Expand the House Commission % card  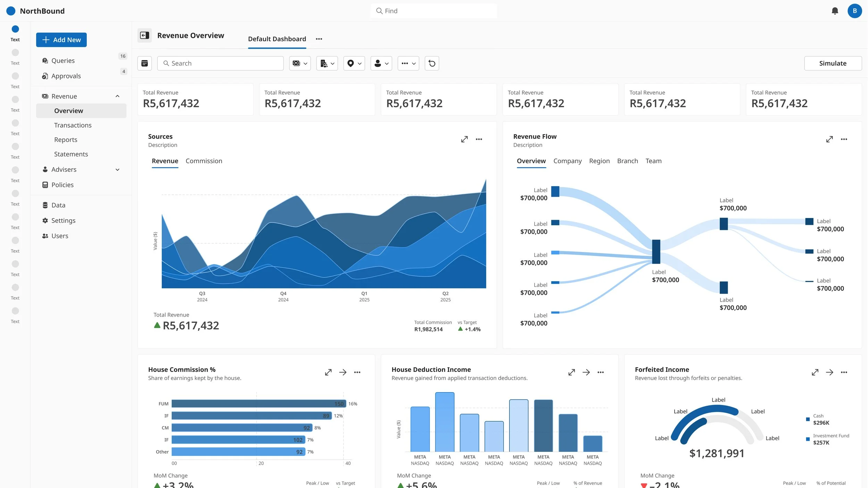pos(328,372)
